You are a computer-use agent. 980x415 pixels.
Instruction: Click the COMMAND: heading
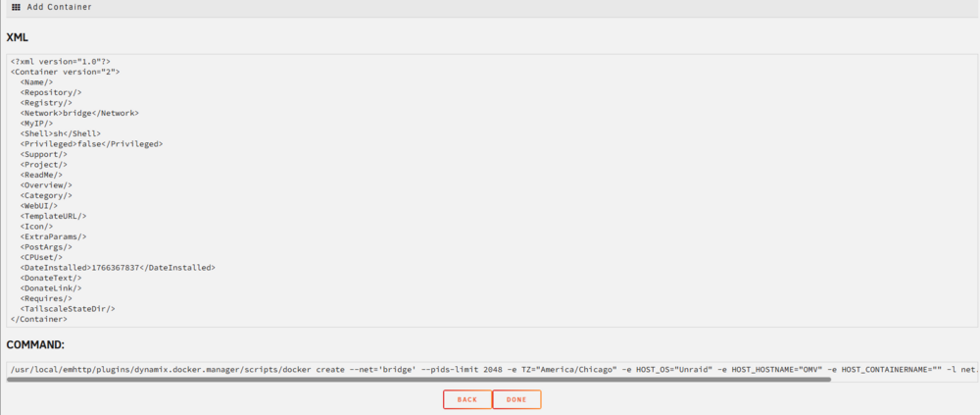coord(35,345)
